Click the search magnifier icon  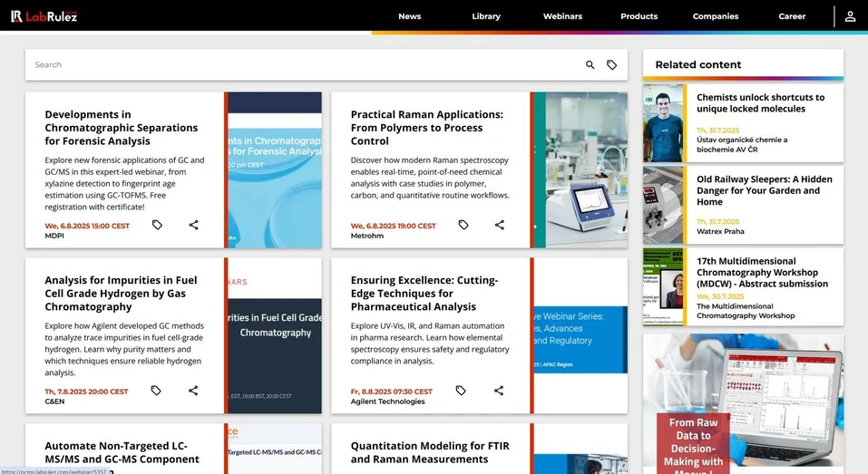[x=590, y=64]
